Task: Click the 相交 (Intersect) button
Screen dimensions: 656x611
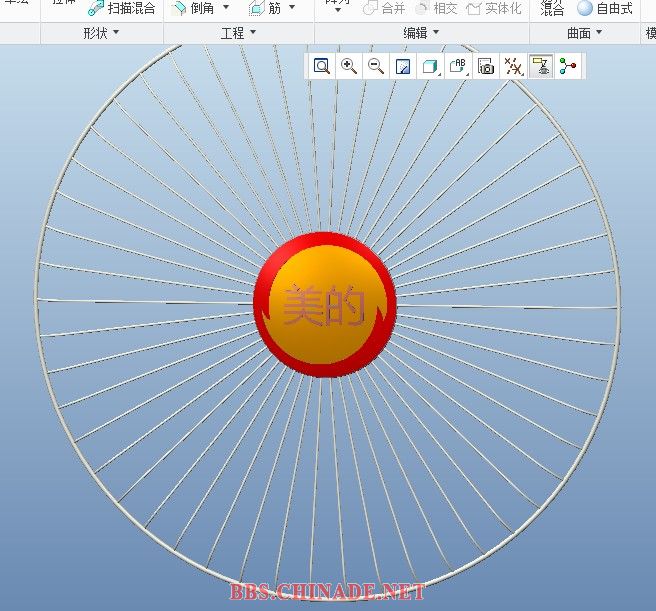Action: click(436, 8)
